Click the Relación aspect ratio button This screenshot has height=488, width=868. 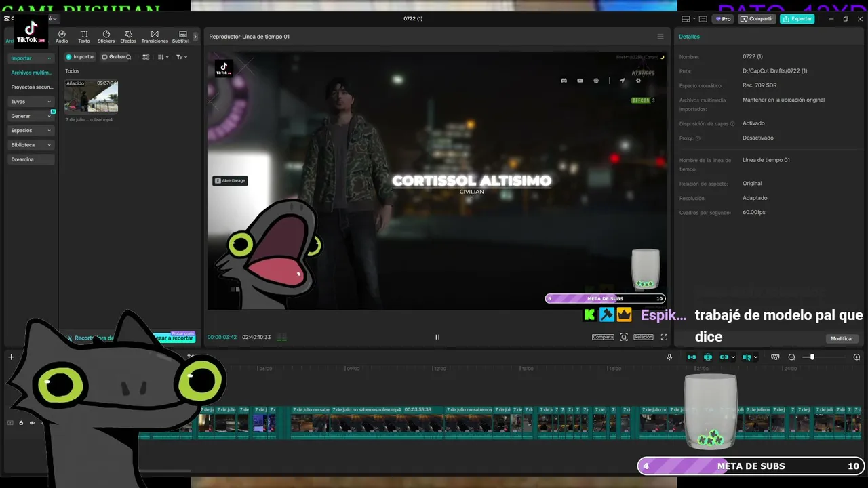644,337
